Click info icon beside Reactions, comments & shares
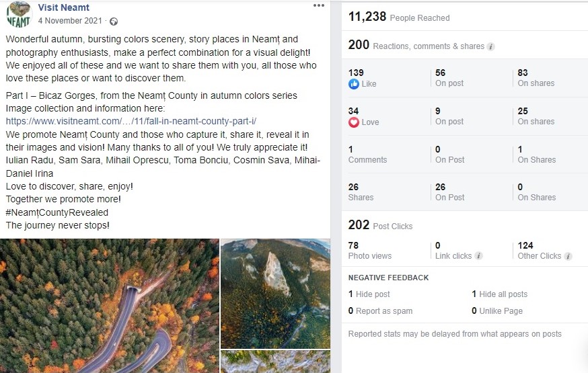588x373 pixels. [x=490, y=46]
